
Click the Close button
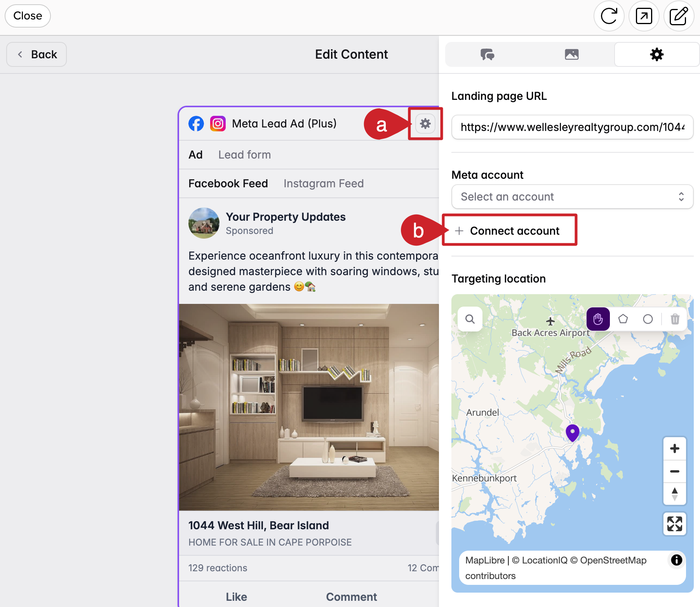28,16
